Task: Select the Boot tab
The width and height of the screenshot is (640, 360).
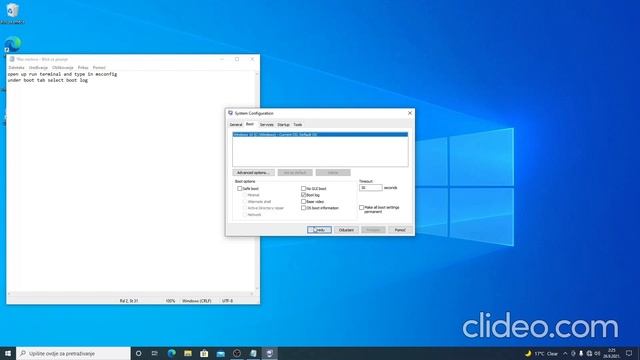Action: tap(250, 124)
